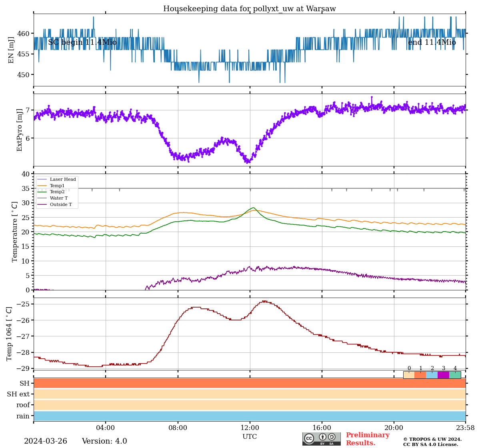The width and height of the screenshot is (480, 448).
Task: Click the 'SC begin 11.4Mio' annotation
Action: 82,42
